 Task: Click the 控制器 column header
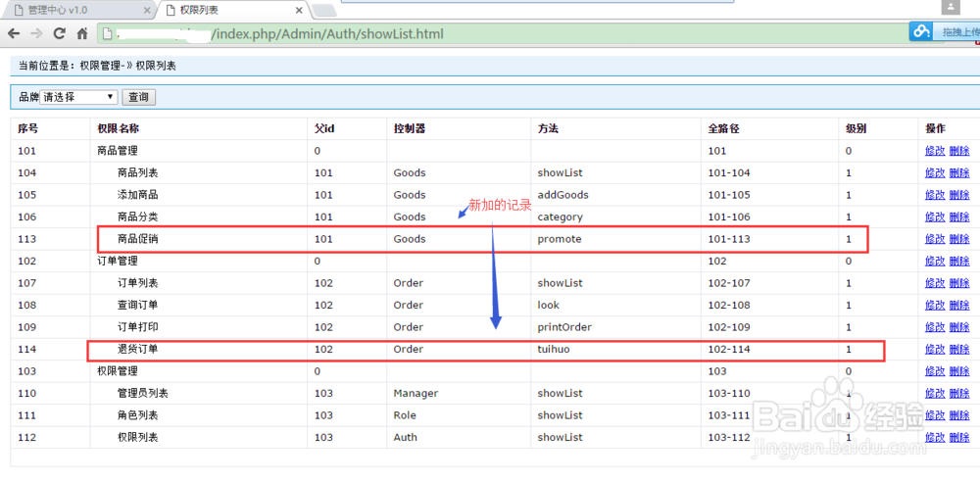tap(410, 128)
